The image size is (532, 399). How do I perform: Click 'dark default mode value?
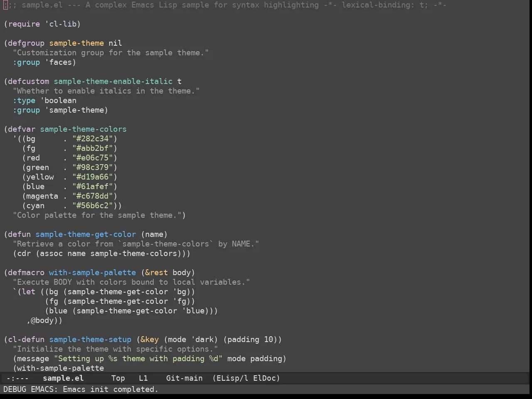point(202,340)
